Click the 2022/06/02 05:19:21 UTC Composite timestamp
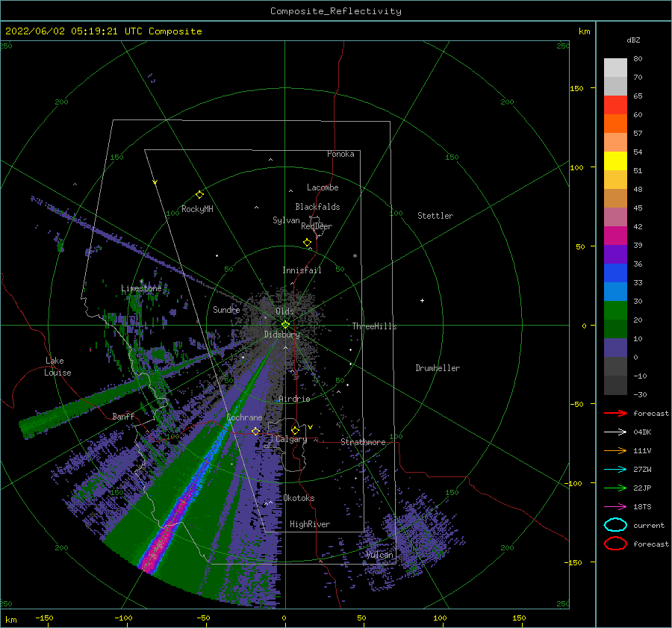This screenshot has width=672, height=628. [x=104, y=31]
